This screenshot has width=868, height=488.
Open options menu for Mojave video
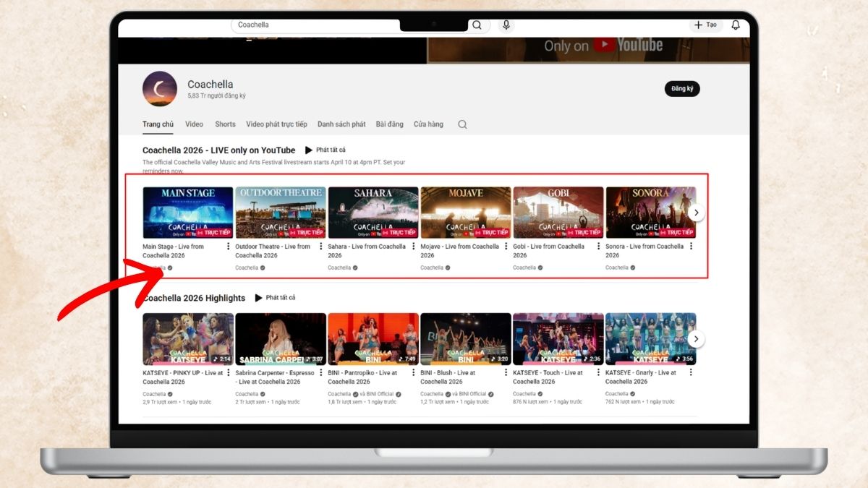506,247
